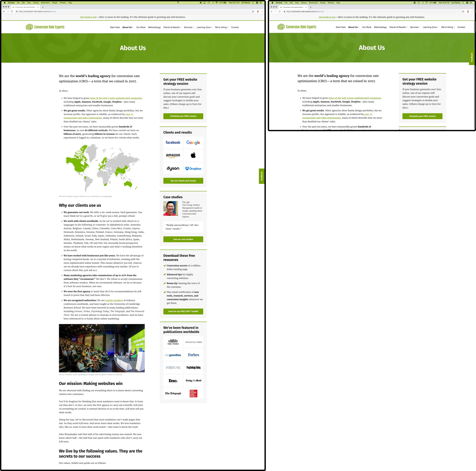The width and height of the screenshot is (476, 471).
Task: Close the tab in the left browser window
Action: click(38, 7)
